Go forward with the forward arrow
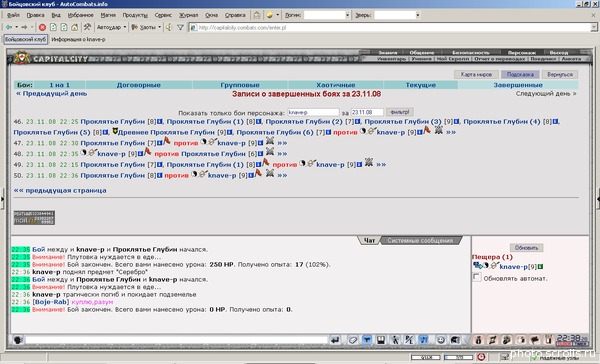 click(x=24, y=27)
